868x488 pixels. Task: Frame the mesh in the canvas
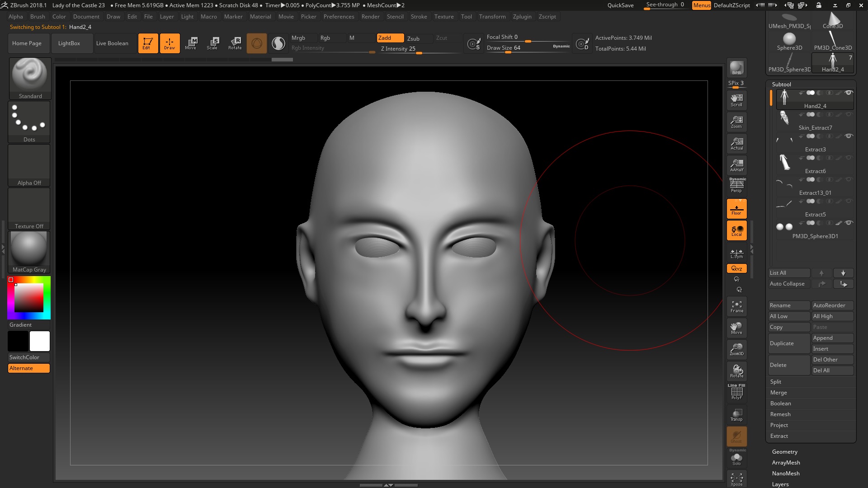coord(736,306)
